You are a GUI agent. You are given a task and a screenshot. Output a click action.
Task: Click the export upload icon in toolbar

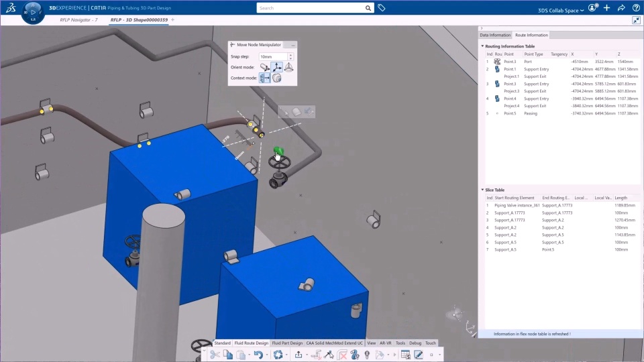tap(299, 355)
